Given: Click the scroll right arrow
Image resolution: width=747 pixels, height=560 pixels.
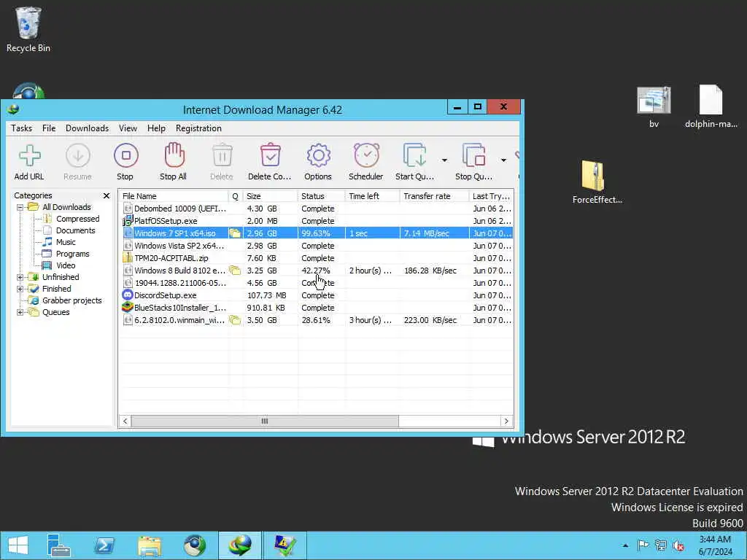Looking at the screenshot, I should 506,421.
